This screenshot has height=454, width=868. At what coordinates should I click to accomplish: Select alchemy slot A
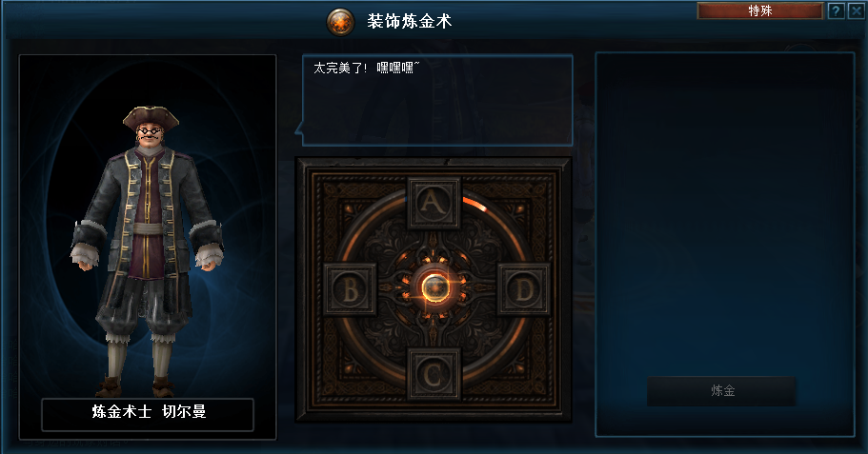click(434, 203)
